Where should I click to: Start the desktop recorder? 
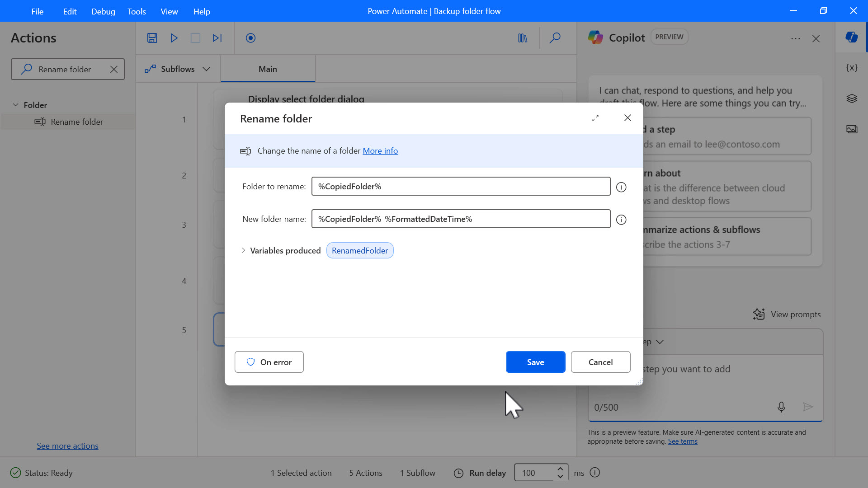[x=250, y=38]
